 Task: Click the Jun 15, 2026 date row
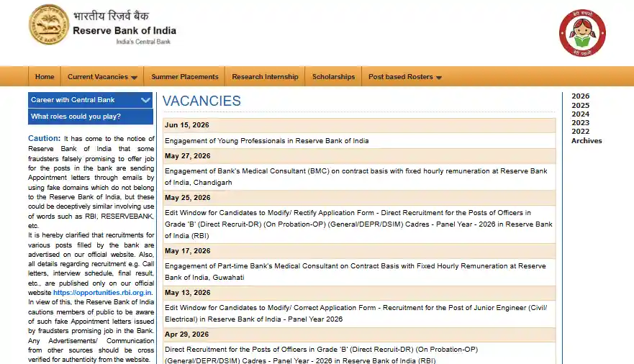coord(359,125)
